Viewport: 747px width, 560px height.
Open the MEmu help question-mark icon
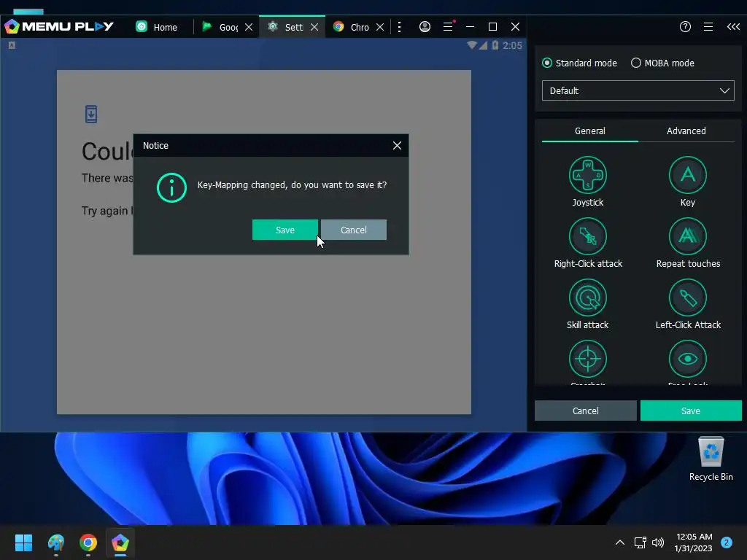click(x=685, y=27)
